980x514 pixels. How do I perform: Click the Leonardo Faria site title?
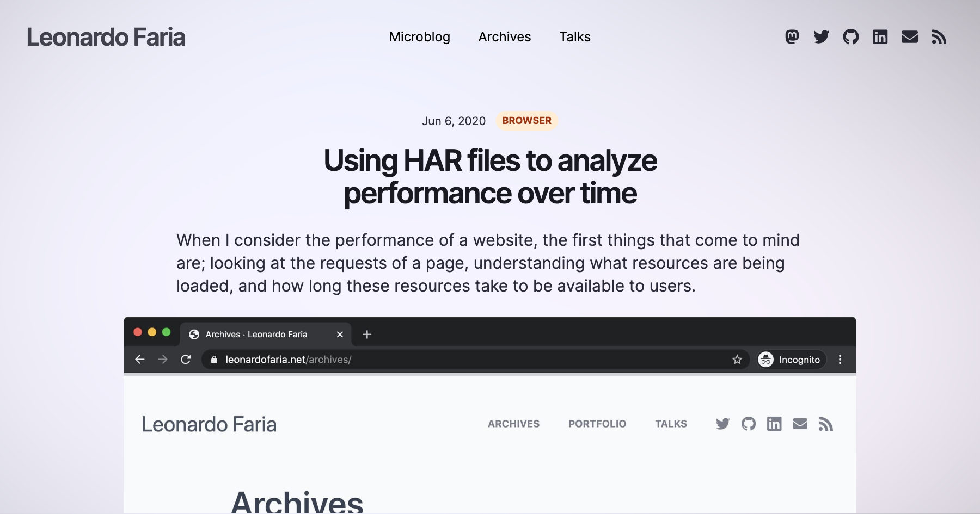[106, 37]
